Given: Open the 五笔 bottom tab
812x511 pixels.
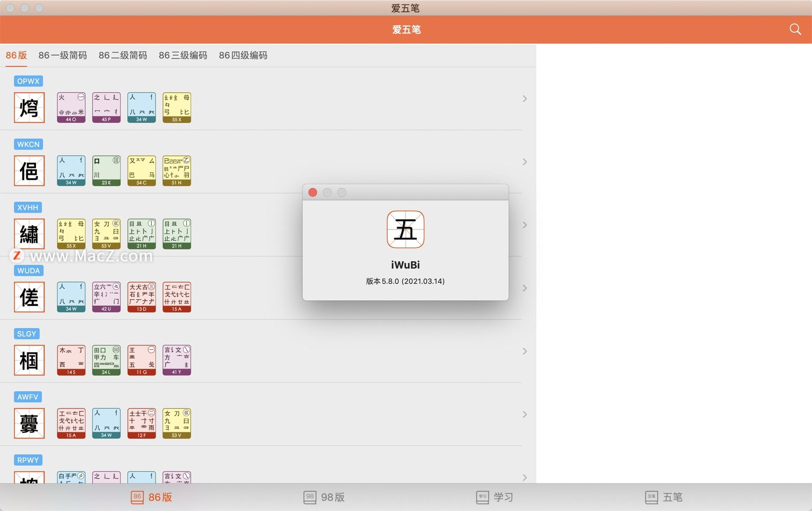Looking at the screenshot, I should 664,497.
